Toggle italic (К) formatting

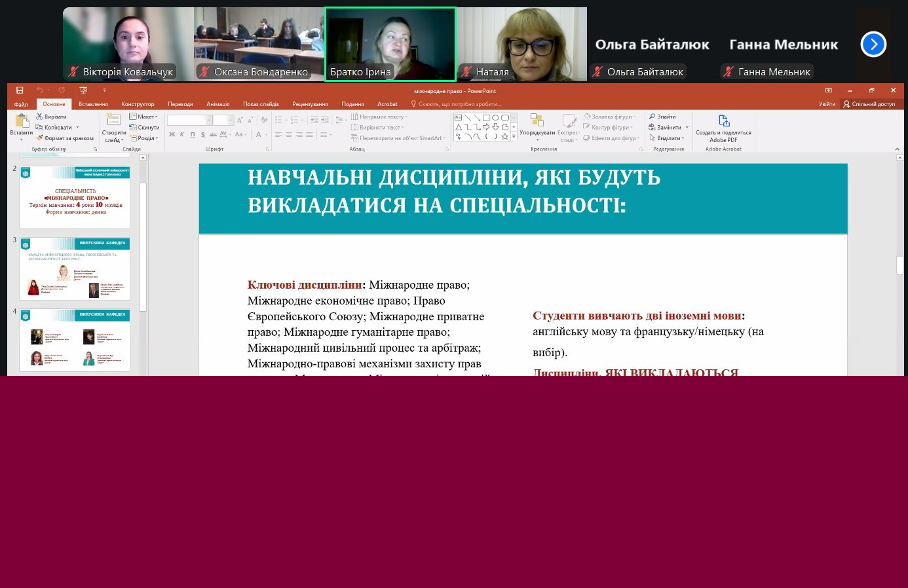point(181,134)
